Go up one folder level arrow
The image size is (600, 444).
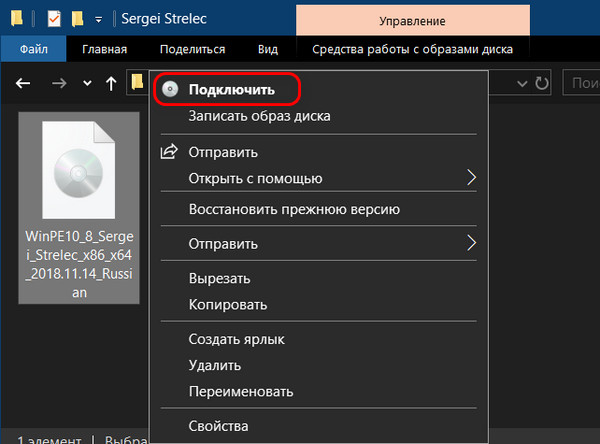click(x=111, y=83)
